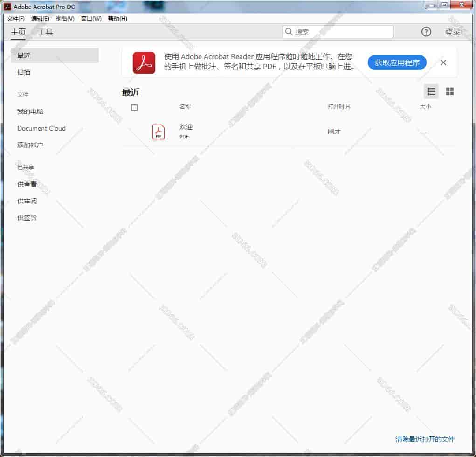Sort by the 大小 column header
Image resolution: width=476 pixels, height=457 pixels.
pyautogui.click(x=425, y=107)
